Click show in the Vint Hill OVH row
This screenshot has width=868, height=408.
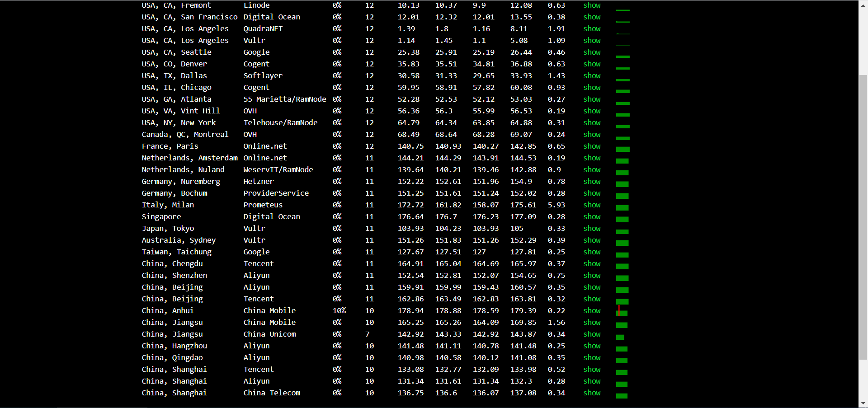(x=592, y=111)
